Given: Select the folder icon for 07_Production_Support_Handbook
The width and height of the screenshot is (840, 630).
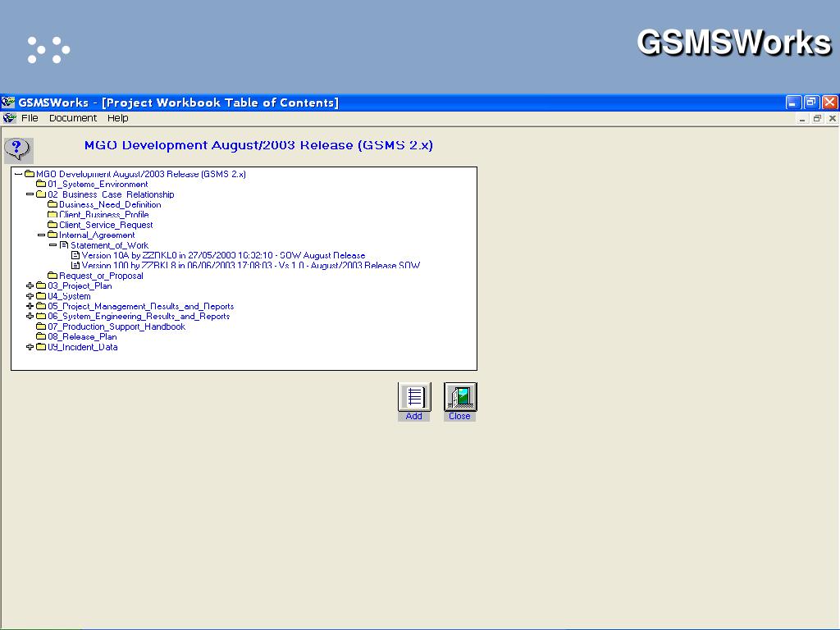Looking at the screenshot, I should coord(41,326).
